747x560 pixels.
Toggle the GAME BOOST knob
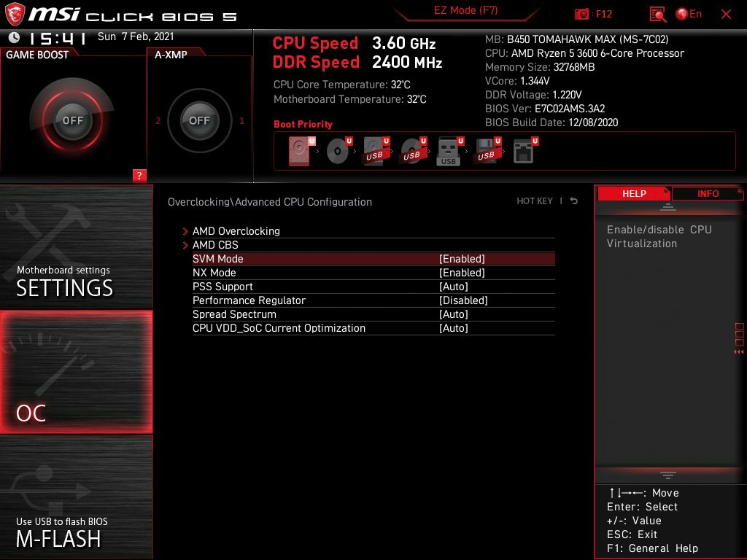(x=72, y=120)
